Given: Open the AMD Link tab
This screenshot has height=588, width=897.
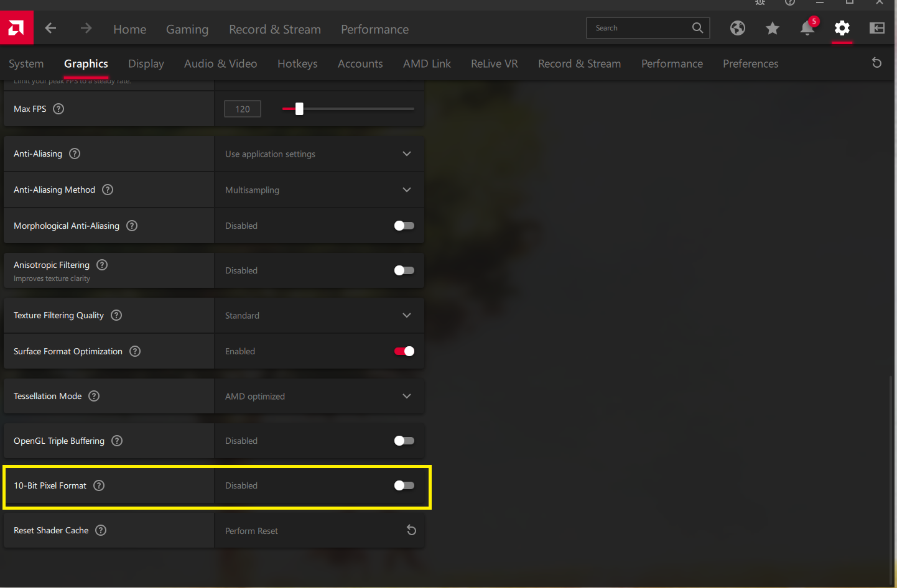Looking at the screenshot, I should coord(427,63).
